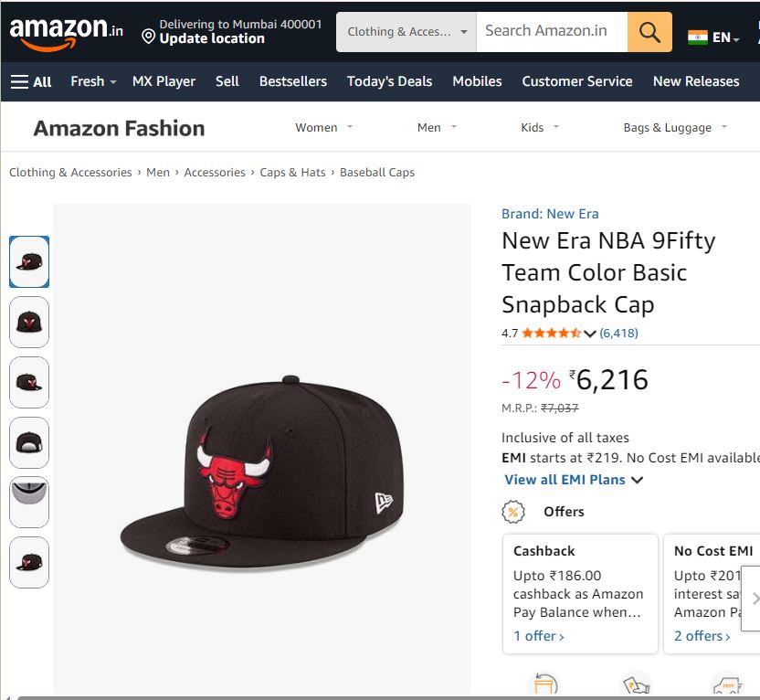Click the search magnifier icon
This screenshot has width=760, height=700.
click(x=649, y=32)
